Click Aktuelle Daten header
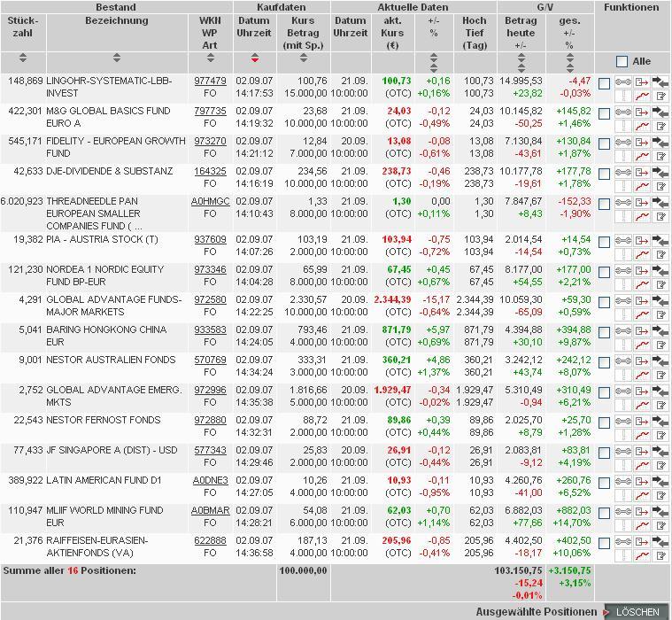The image size is (672, 620). [413, 7]
